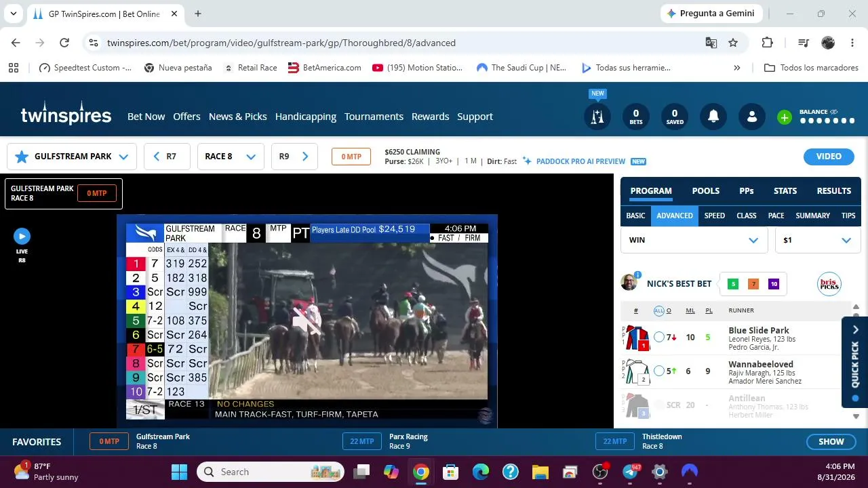Unmute the race video using the muted speaker icon
Screen dimensions: 868x488
tap(307, 321)
